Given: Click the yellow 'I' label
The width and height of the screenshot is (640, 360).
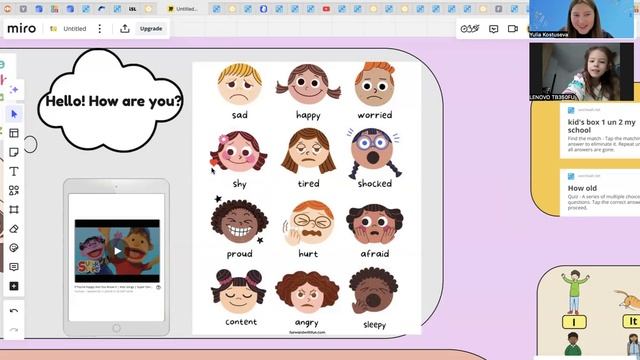Looking at the screenshot, I should [574, 322].
